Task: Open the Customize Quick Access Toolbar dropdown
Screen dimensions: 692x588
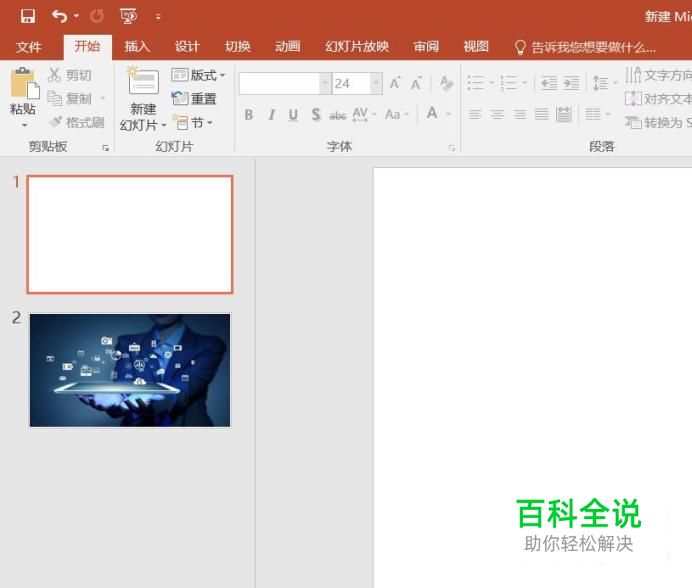Action: click(x=158, y=17)
